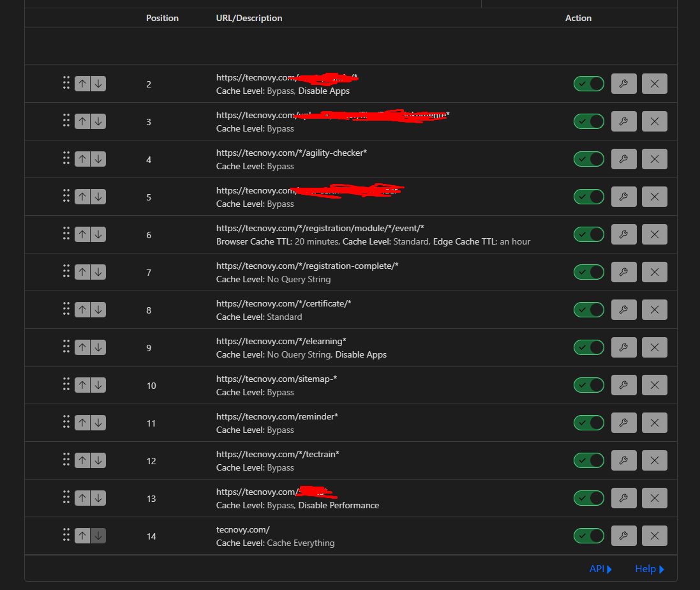
Task: Toggle the tecnovy.com/ Cache Everything rule
Action: 589,536
